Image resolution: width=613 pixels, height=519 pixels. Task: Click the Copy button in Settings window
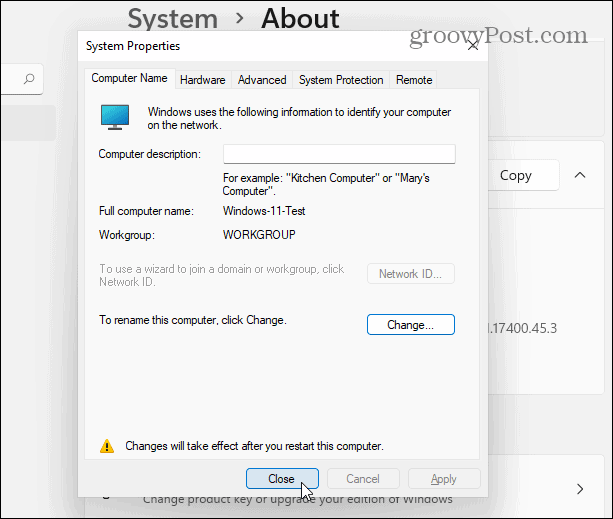[523, 175]
